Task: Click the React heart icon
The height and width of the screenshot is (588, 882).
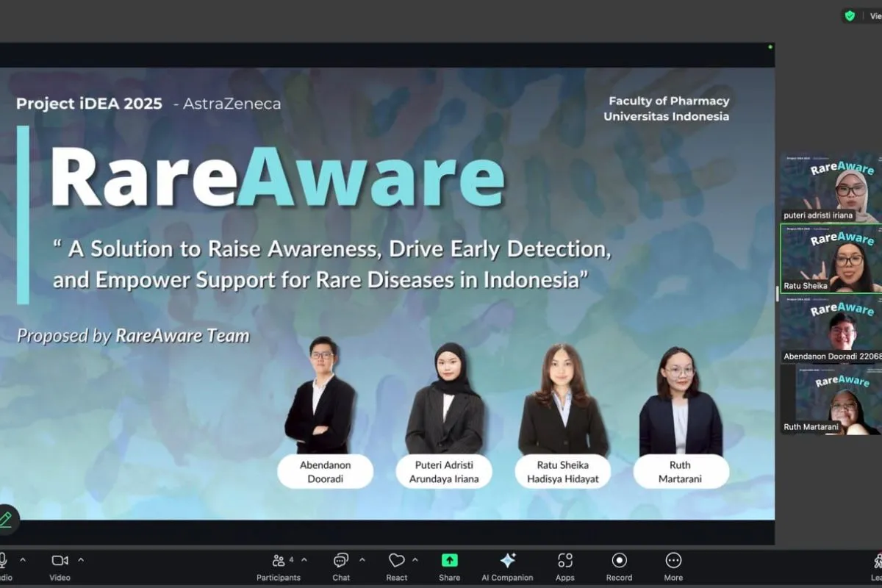Action: pos(397,561)
